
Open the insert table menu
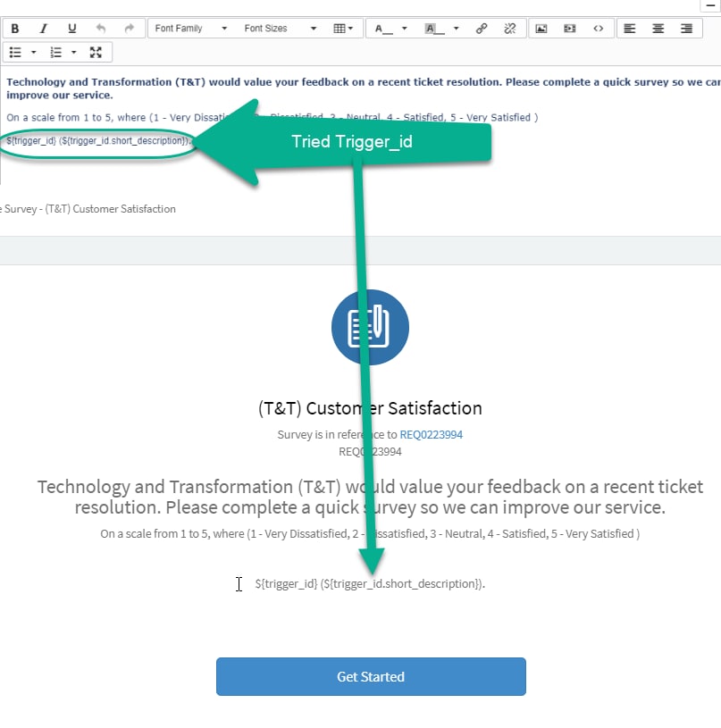click(x=343, y=29)
